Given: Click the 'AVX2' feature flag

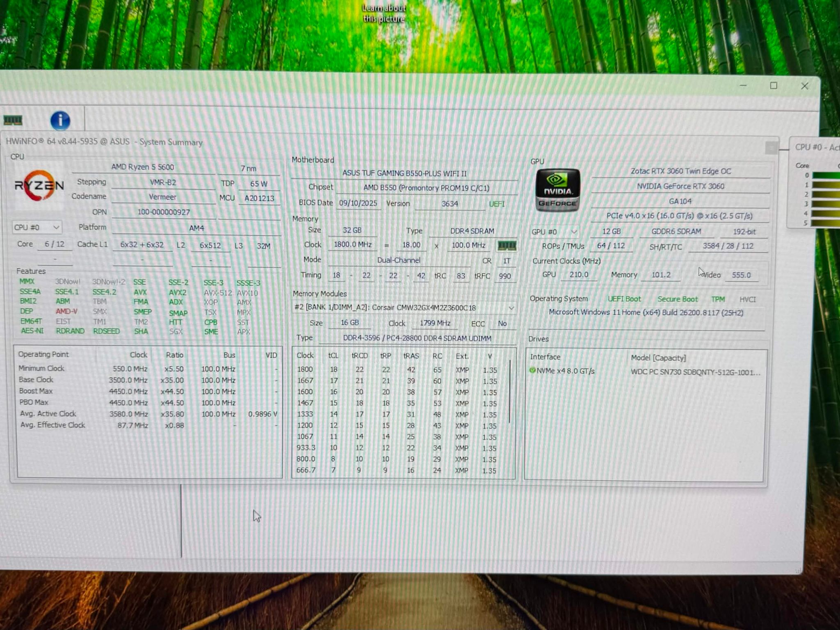Looking at the screenshot, I should pos(178,292).
